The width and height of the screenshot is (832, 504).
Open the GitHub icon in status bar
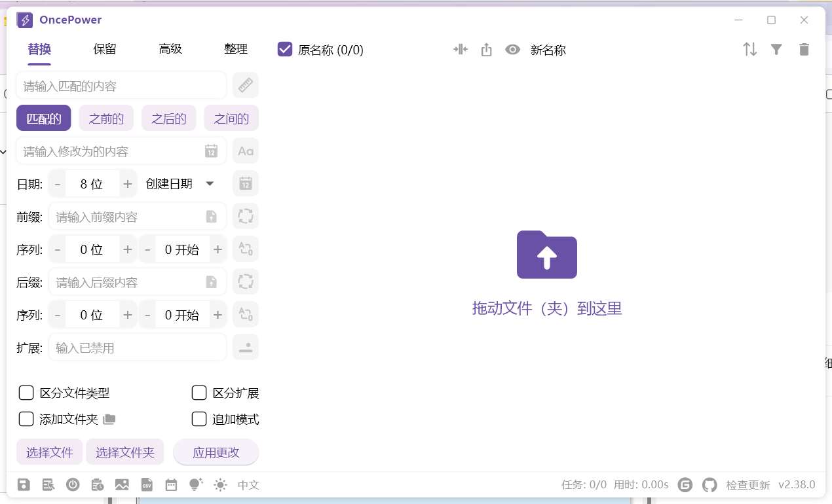709,485
